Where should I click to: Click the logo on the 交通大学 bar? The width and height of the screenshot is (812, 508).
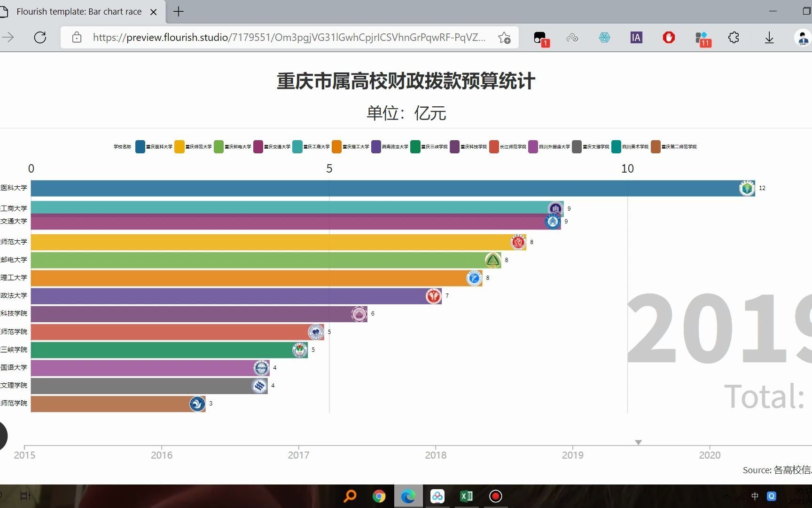click(x=553, y=222)
